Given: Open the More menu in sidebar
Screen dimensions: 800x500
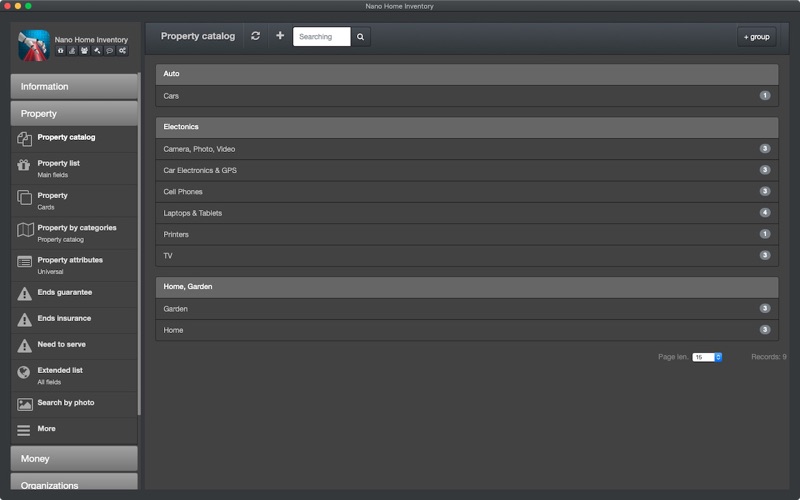Looking at the screenshot, I should tap(46, 429).
